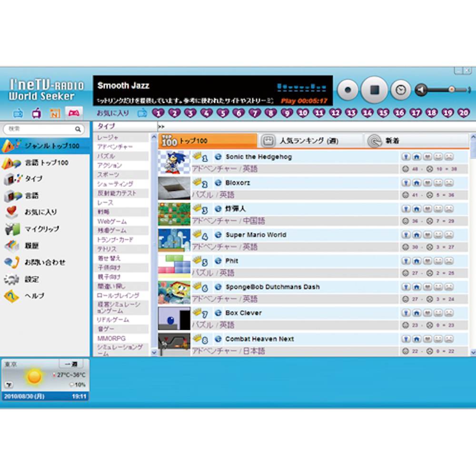Select favorite heart number 12
Screen dimensions: 476x476
[335, 113]
